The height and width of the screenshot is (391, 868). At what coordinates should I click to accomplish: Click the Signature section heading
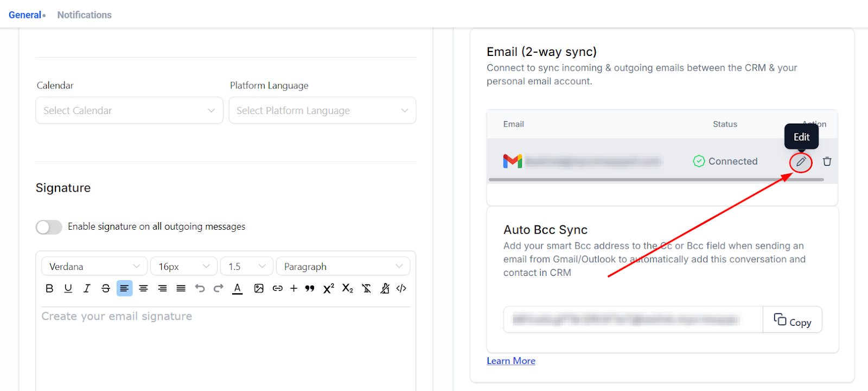[63, 188]
